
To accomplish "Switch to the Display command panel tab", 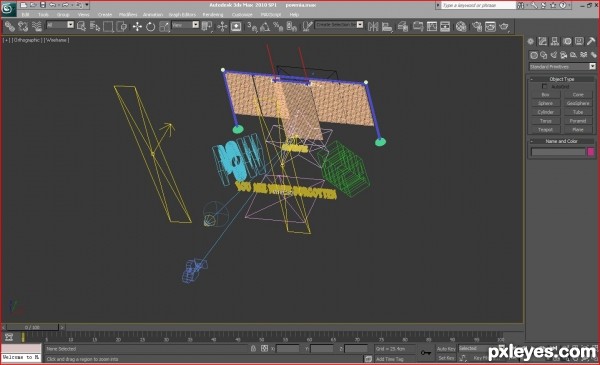I will click(579, 41).
